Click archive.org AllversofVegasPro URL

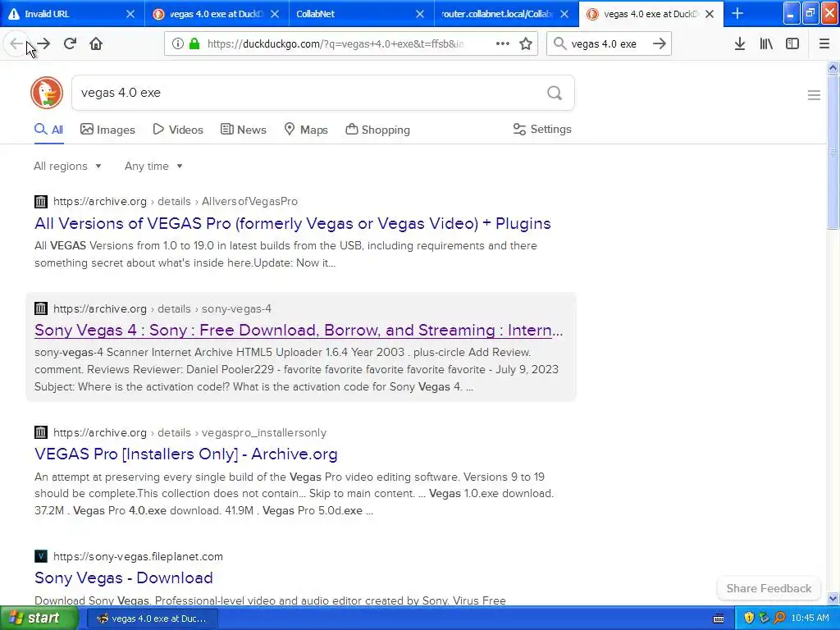176,202
